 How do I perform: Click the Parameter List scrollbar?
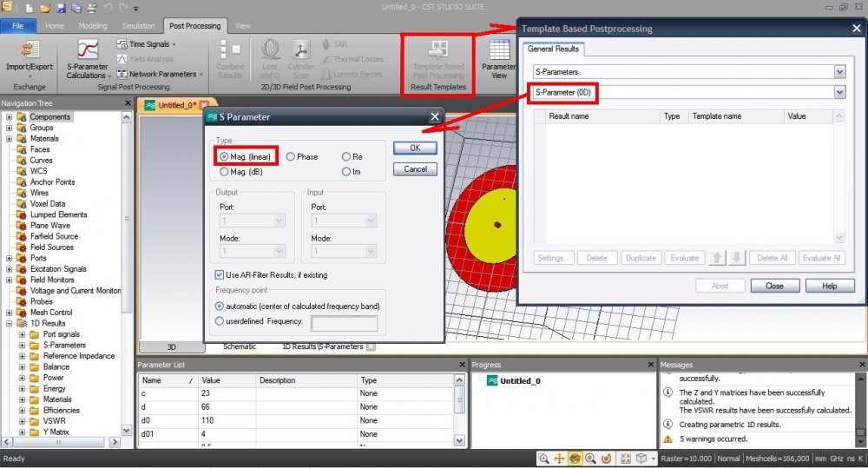click(459, 410)
